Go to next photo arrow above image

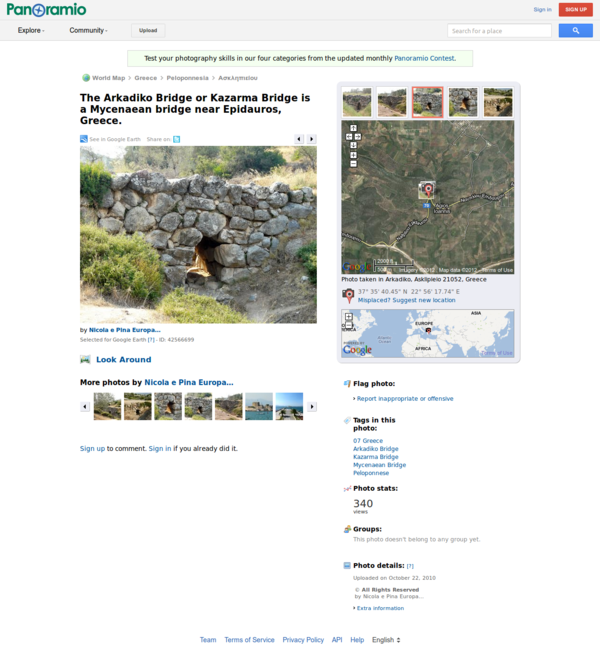coord(311,139)
